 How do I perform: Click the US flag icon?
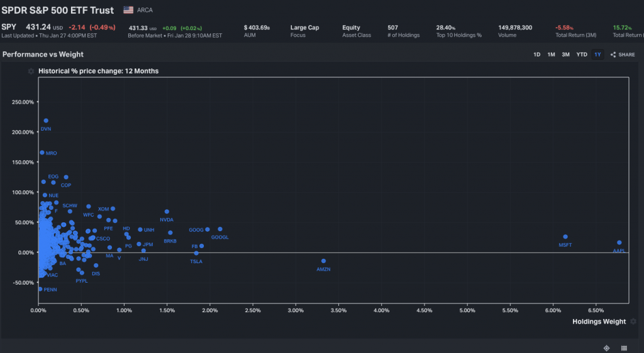coord(128,10)
